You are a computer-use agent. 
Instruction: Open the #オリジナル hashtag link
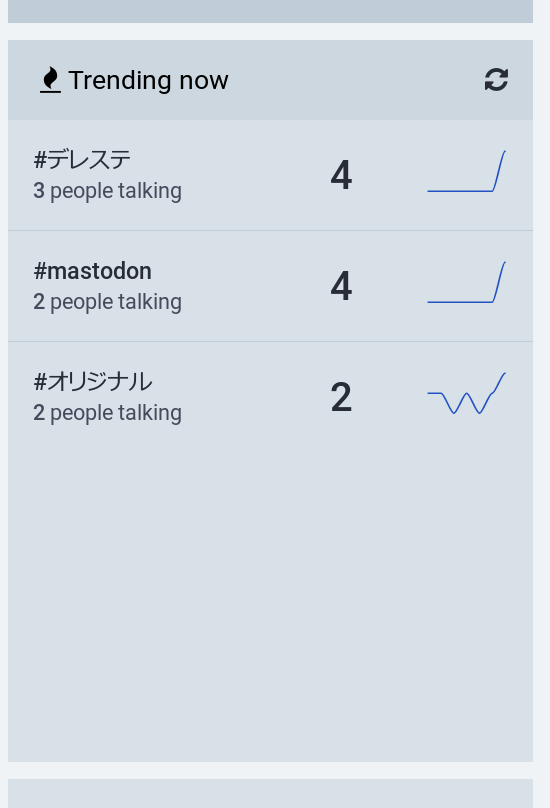[93, 381]
